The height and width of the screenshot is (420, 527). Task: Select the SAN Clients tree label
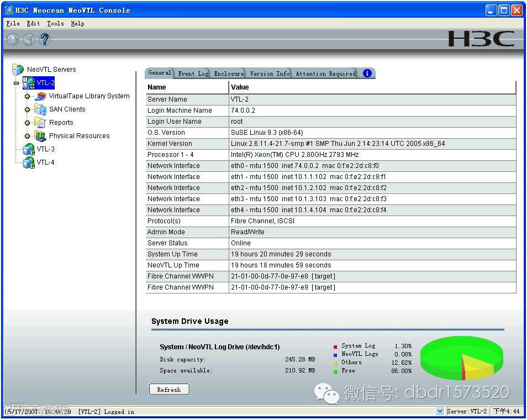67,109
